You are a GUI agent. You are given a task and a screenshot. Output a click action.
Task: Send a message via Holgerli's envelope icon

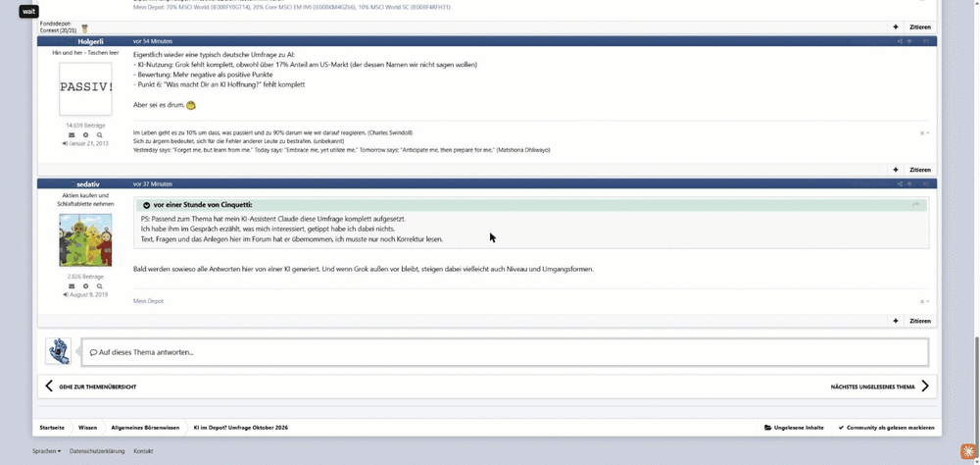tap(72, 135)
